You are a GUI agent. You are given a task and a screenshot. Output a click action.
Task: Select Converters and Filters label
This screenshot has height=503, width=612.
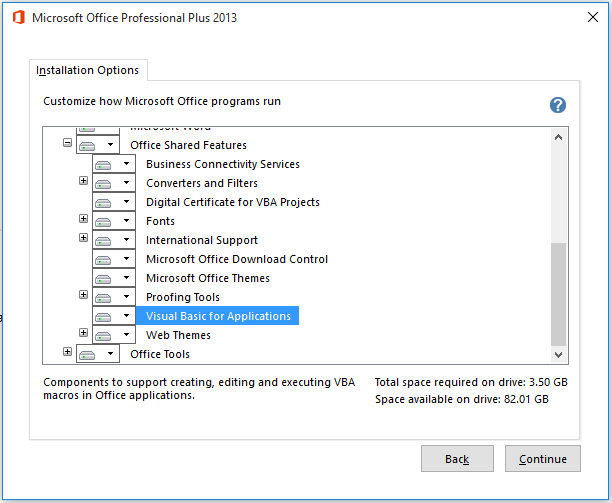tap(202, 183)
